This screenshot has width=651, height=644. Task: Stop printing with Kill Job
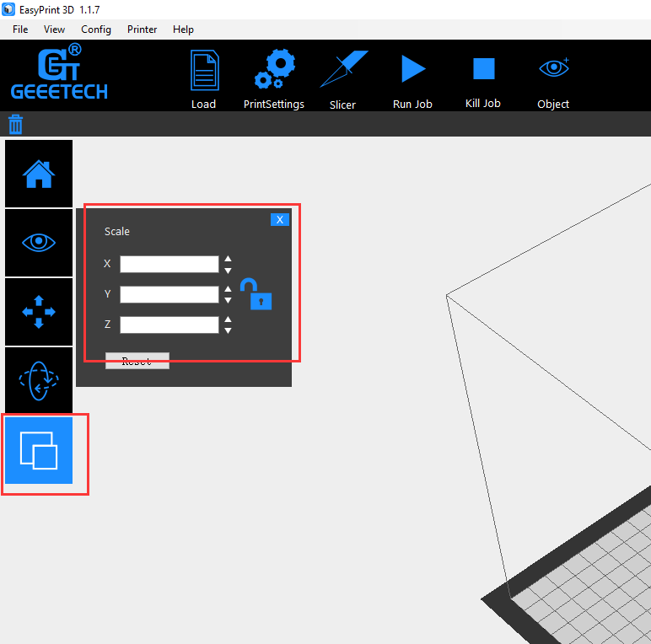point(483,69)
